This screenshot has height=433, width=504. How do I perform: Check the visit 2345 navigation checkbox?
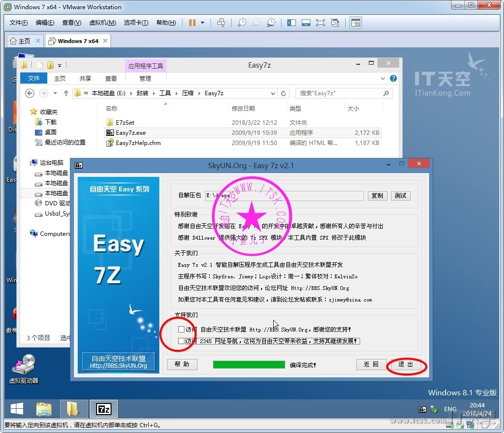tap(181, 341)
